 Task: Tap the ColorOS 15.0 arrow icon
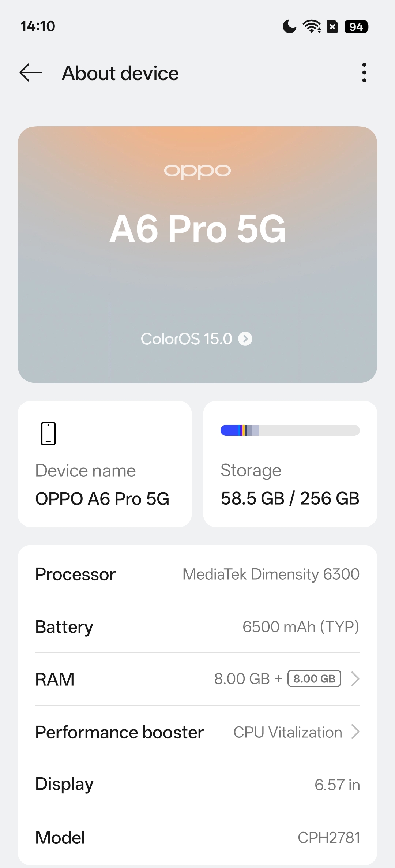245,339
